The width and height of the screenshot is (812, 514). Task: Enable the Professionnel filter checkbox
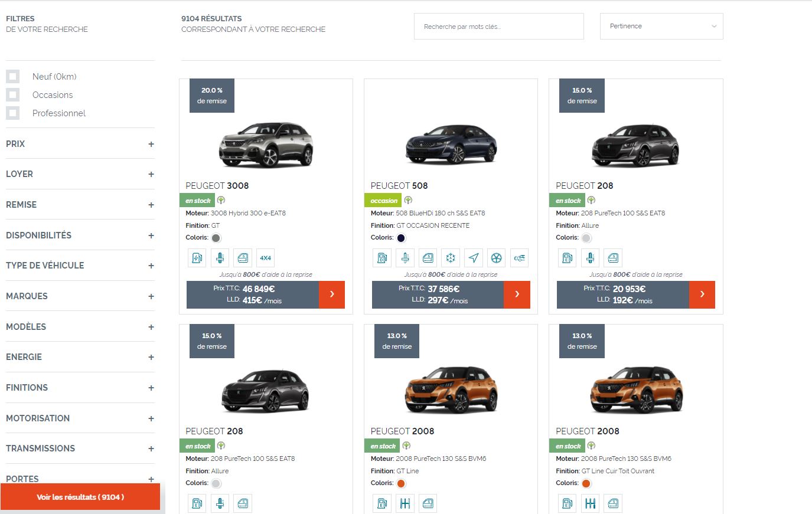point(13,113)
